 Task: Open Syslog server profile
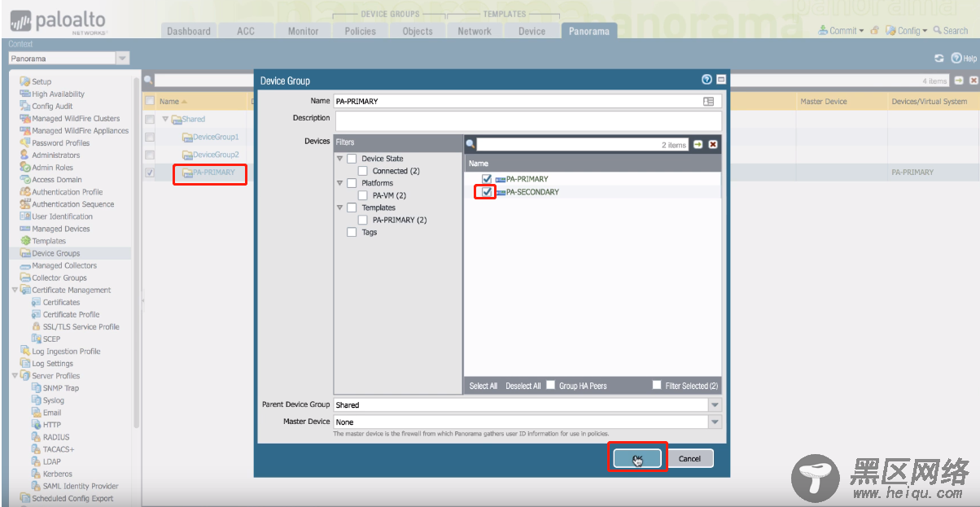coord(53,400)
